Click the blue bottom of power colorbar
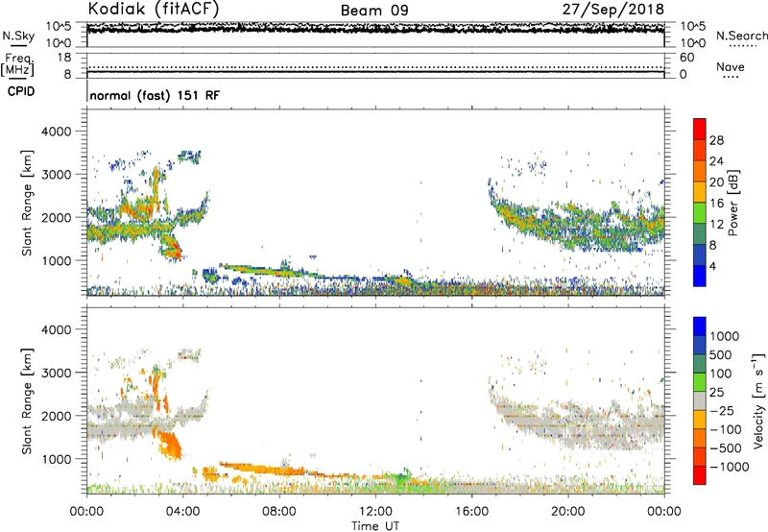Viewport: 768px width, 532px height. pyautogui.click(x=700, y=276)
